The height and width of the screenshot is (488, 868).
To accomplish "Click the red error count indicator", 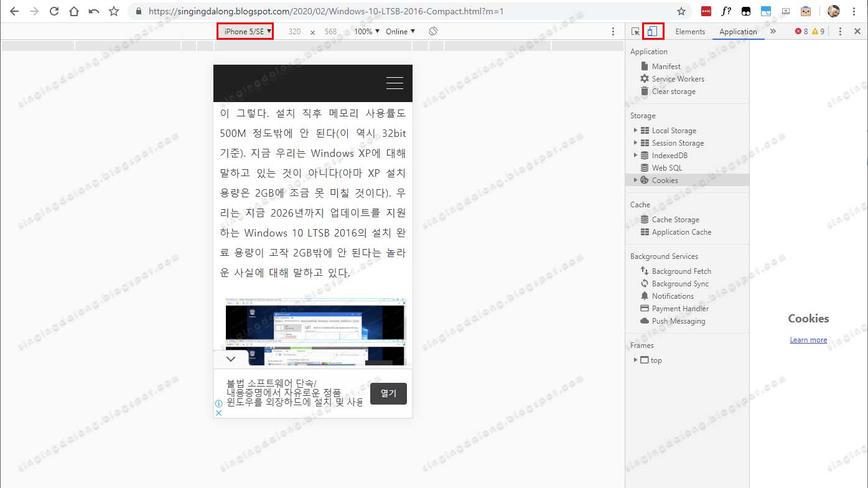I will point(801,31).
